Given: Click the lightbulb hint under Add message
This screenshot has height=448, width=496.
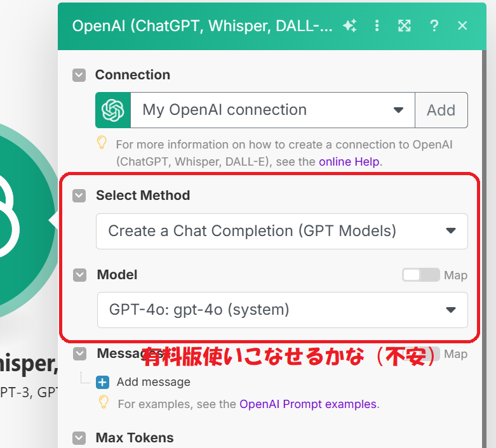Looking at the screenshot, I should click(104, 402).
